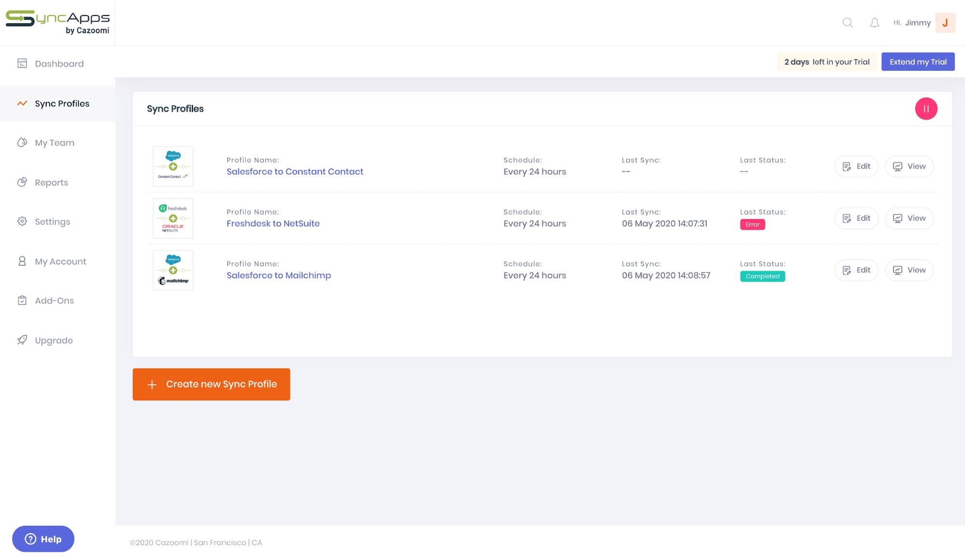Click the search icon in the top bar
Screen dimensions: 965x560
click(x=848, y=23)
